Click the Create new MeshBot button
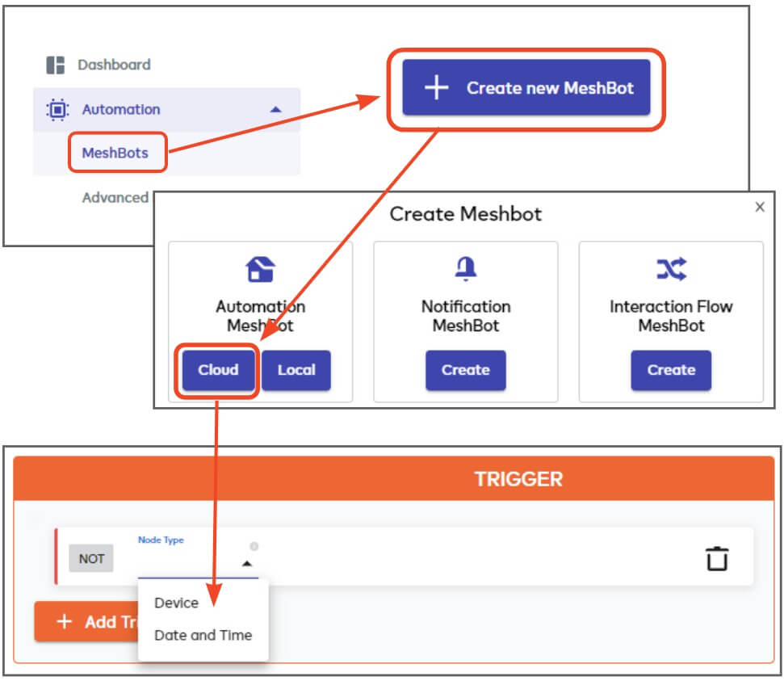This screenshot has width=784, height=681. (x=526, y=88)
